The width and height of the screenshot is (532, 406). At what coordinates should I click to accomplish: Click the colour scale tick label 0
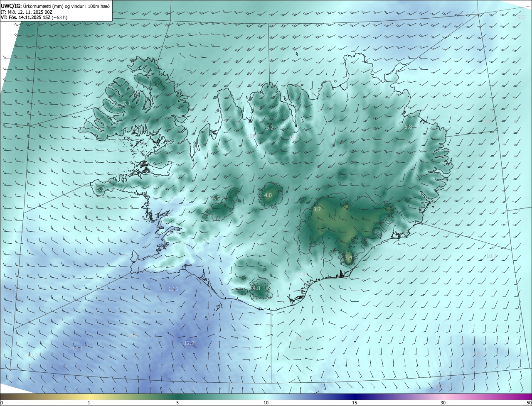tap(1, 403)
